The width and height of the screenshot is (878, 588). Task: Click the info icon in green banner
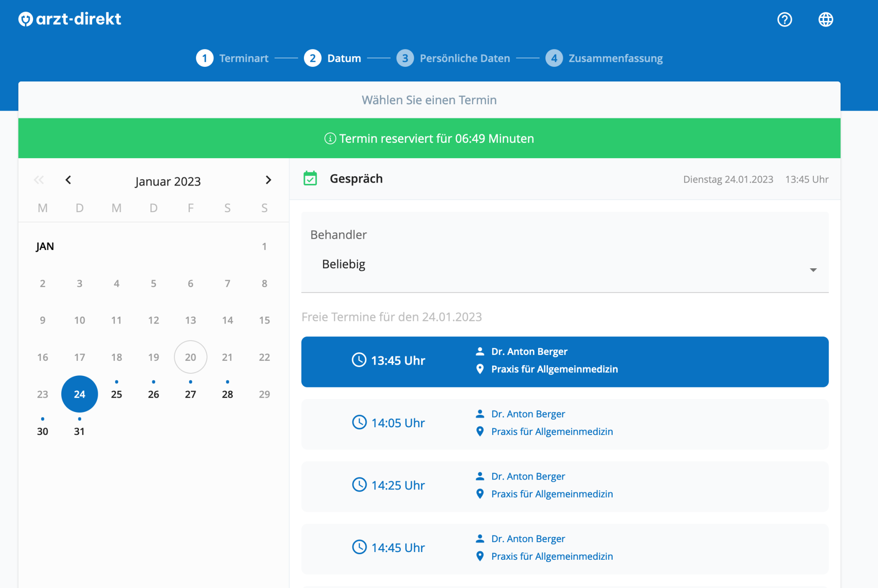330,138
